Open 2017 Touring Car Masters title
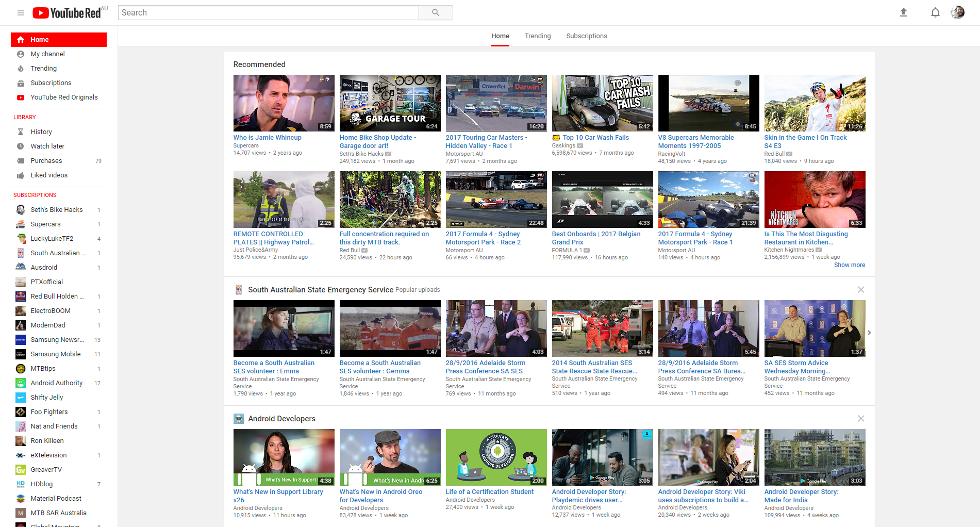The height and width of the screenshot is (527, 980). (x=486, y=142)
